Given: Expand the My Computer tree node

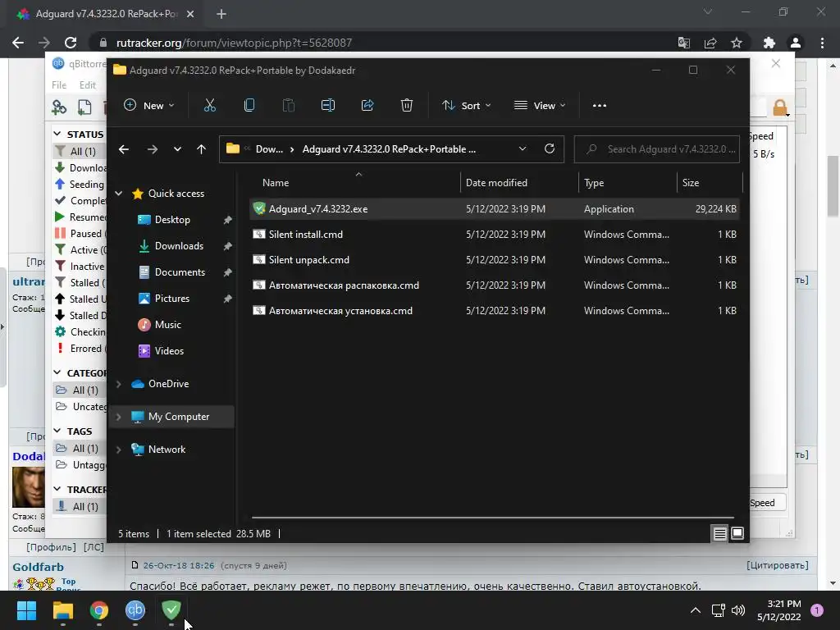Looking at the screenshot, I should pyautogui.click(x=119, y=416).
